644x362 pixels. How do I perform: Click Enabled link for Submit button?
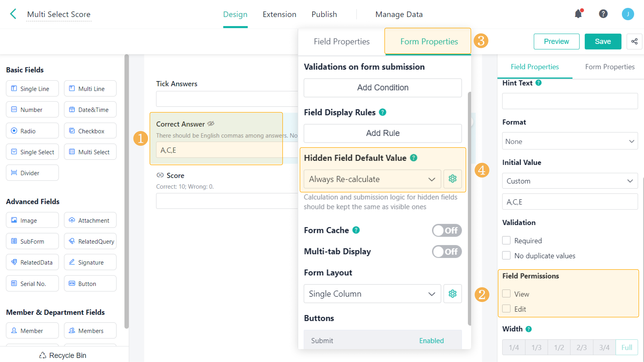tap(431, 340)
